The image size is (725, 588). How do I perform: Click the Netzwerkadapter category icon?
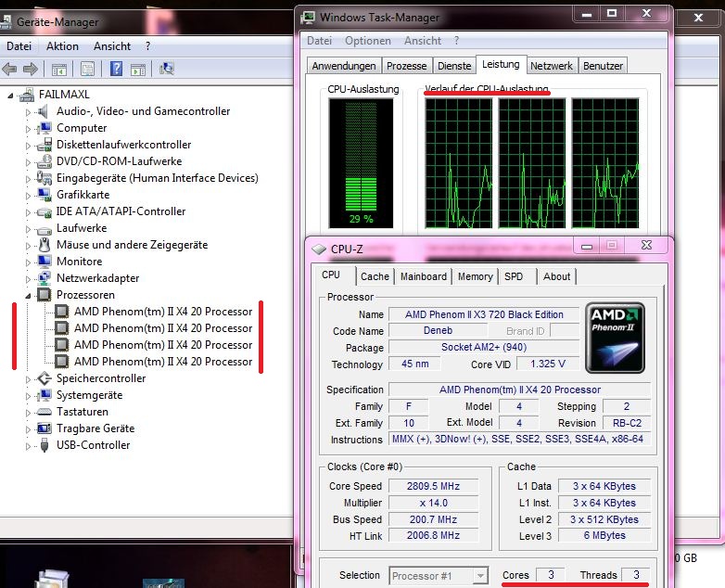coord(44,278)
